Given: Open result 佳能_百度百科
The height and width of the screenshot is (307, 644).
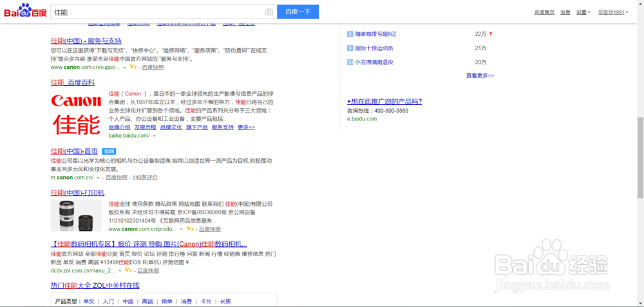Looking at the screenshot, I should coord(73,82).
